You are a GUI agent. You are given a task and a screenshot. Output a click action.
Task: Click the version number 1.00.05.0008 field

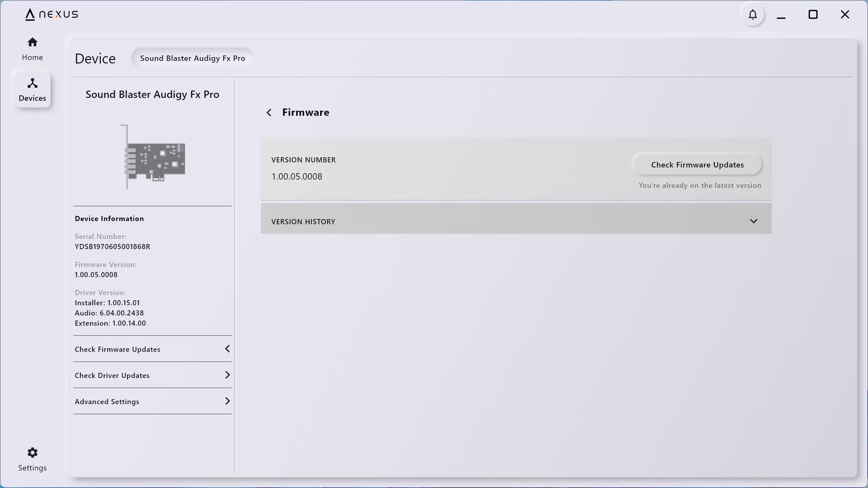pyautogui.click(x=296, y=176)
